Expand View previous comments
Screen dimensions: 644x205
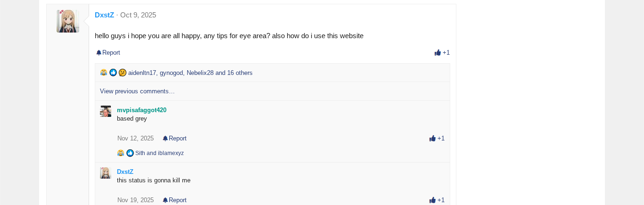[x=137, y=91]
